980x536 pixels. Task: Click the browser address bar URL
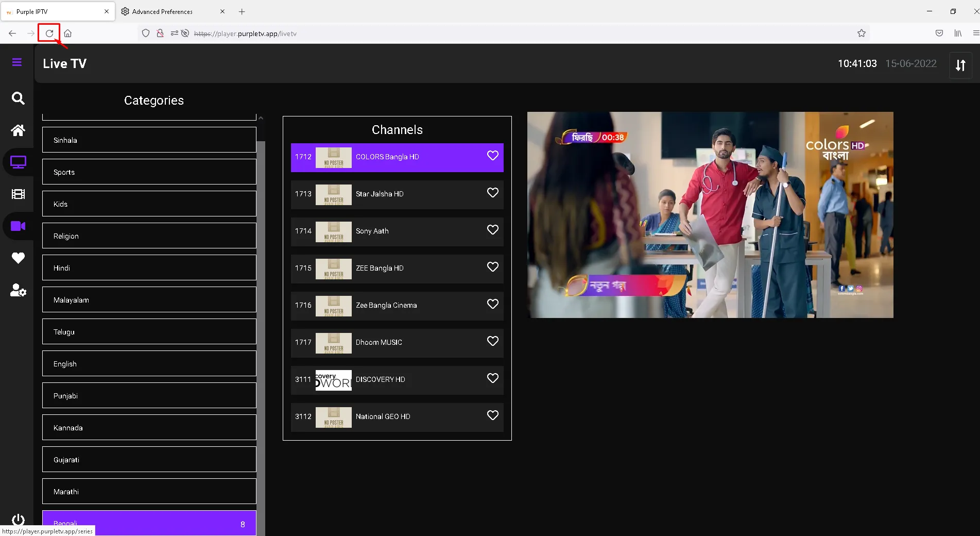click(245, 33)
